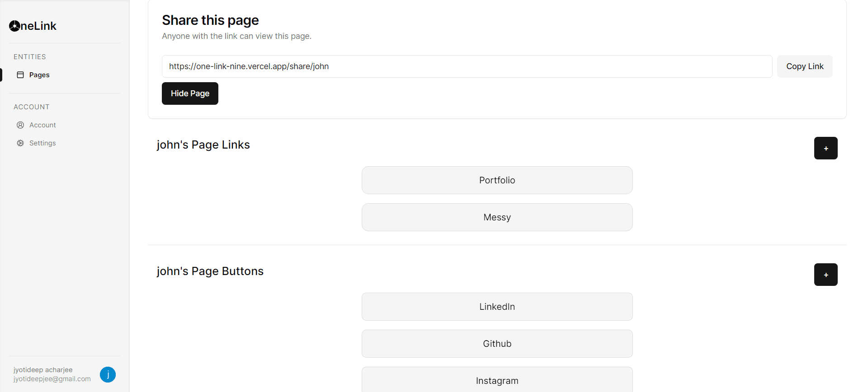Add a new button to john's Page Buttons

[826, 275]
